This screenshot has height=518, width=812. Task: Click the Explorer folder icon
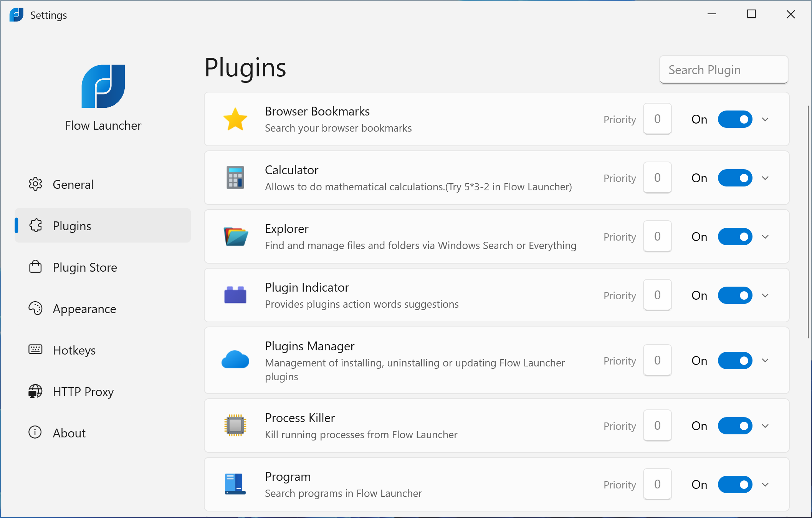(236, 236)
